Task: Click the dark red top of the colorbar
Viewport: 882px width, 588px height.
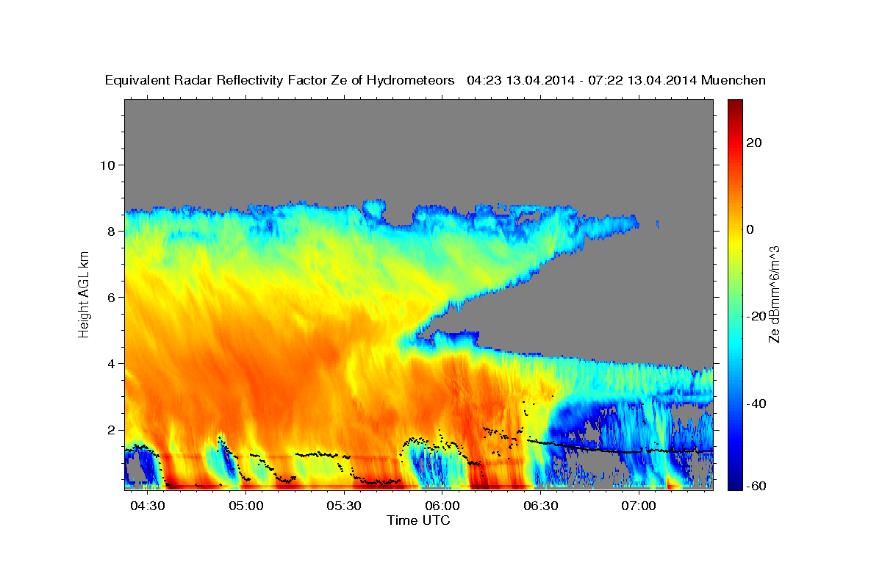Action: pyautogui.click(x=735, y=105)
